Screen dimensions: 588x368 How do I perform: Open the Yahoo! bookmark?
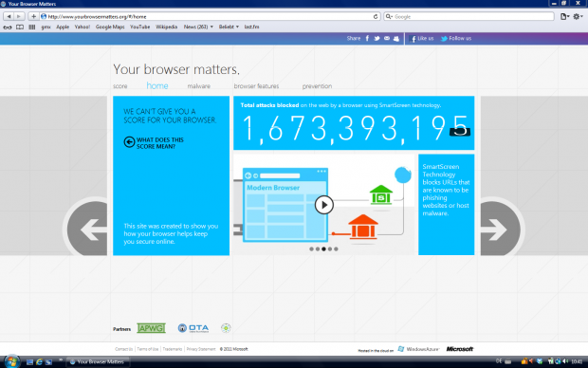[x=83, y=27]
